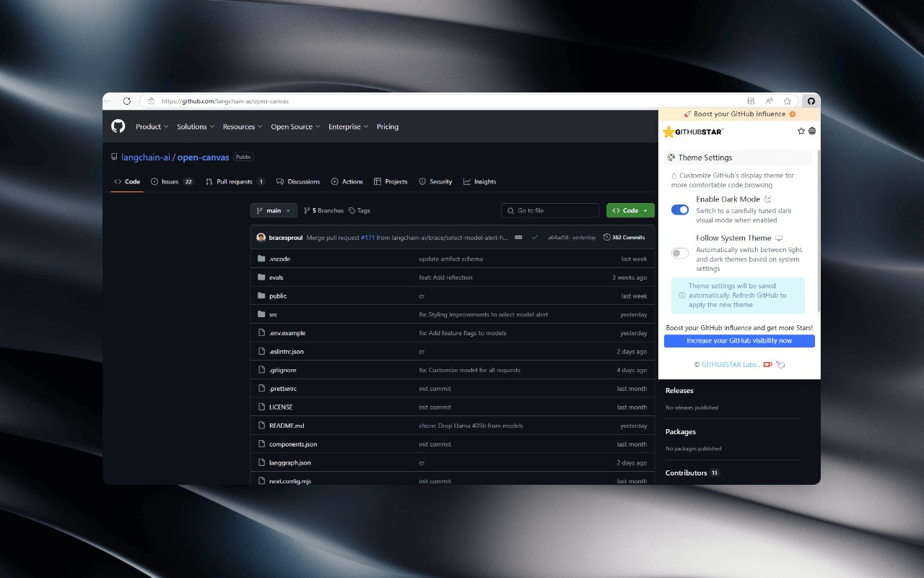Open the Pricing link
This screenshot has height=578, width=924.
coord(388,126)
